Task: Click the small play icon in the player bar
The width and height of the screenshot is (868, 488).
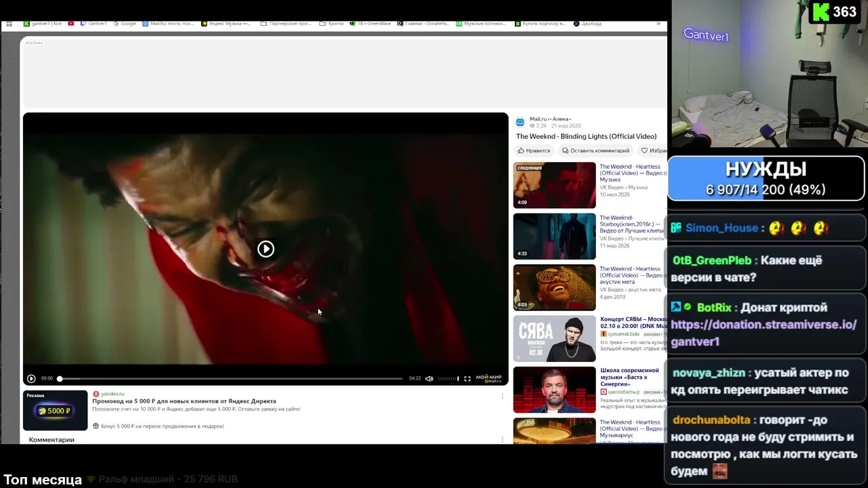Action: point(31,379)
